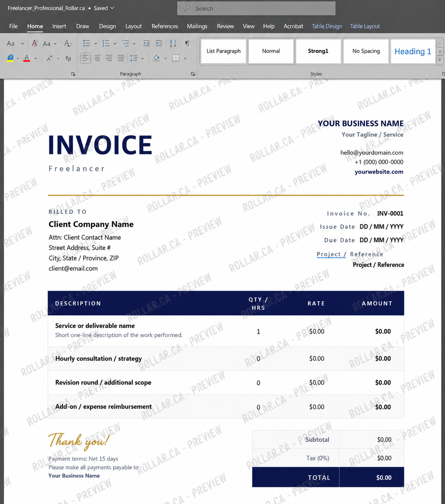
Task: Apply the Normal style
Action: 271,51
